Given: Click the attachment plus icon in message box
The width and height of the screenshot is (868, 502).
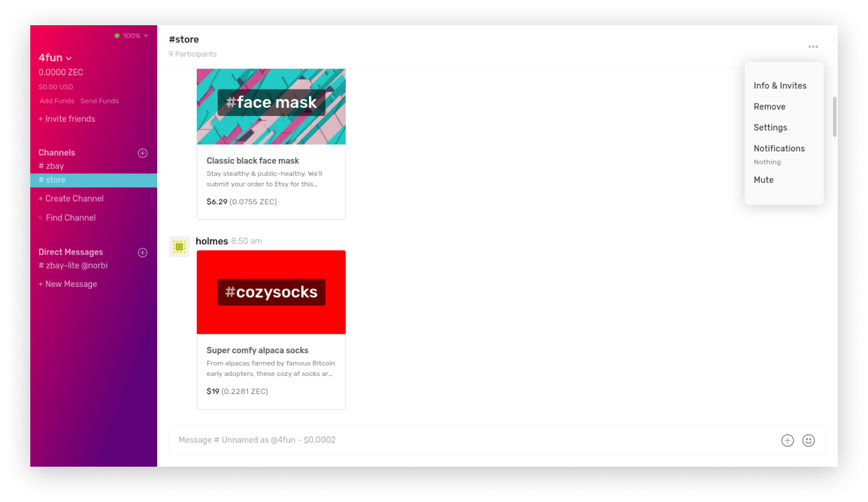Looking at the screenshot, I should tap(787, 441).
